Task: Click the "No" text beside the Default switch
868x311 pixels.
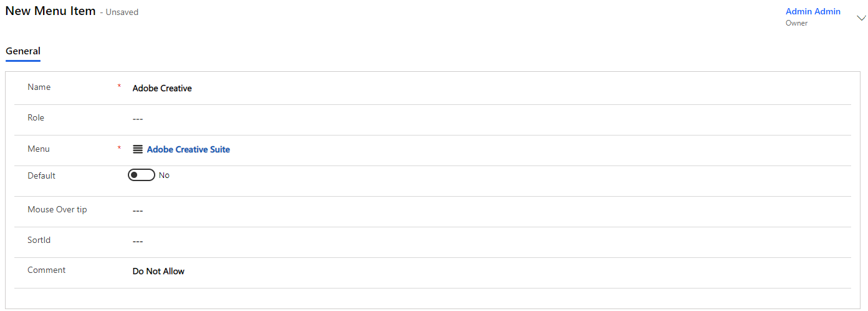Action: point(164,175)
